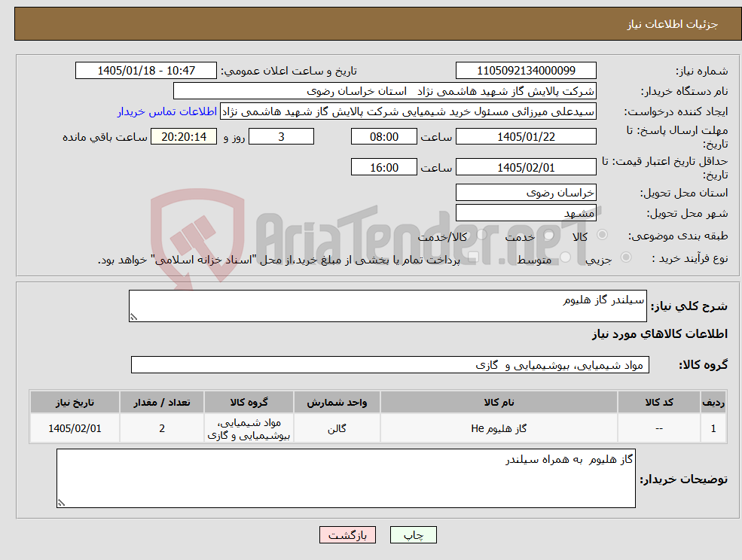
Task: Click the unit cell گالن
Action: (x=337, y=428)
